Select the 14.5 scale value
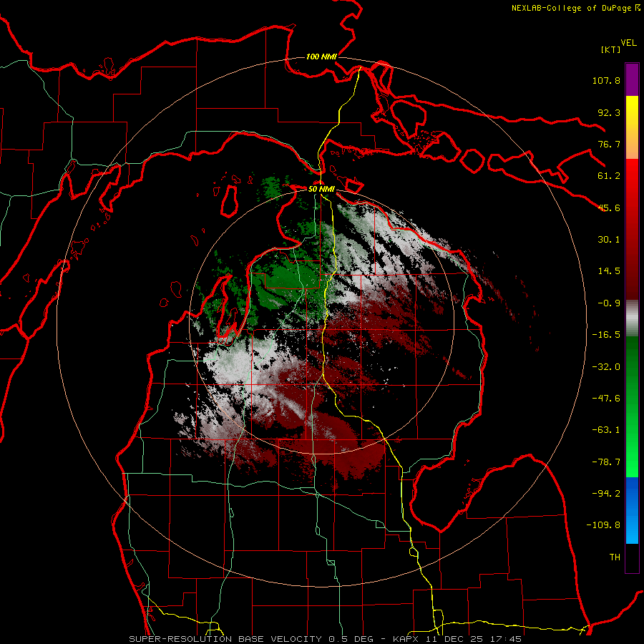Image resolution: width=644 pixels, height=644 pixels. tap(609, 271)
